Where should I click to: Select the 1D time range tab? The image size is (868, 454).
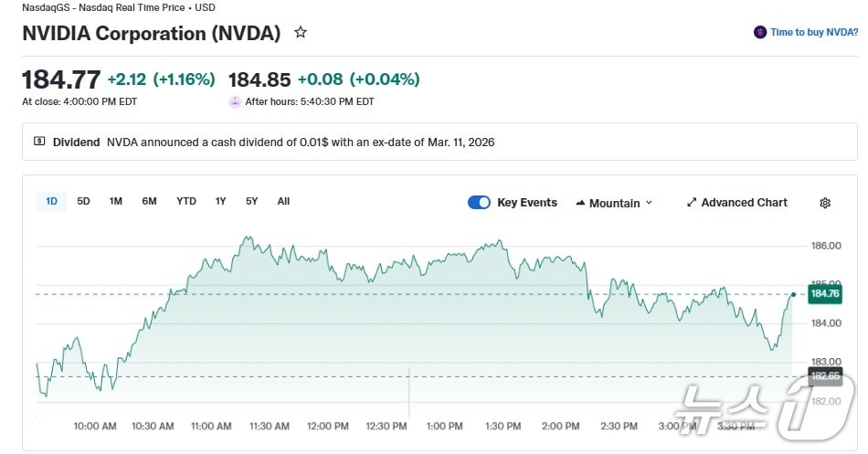(51, 201)
